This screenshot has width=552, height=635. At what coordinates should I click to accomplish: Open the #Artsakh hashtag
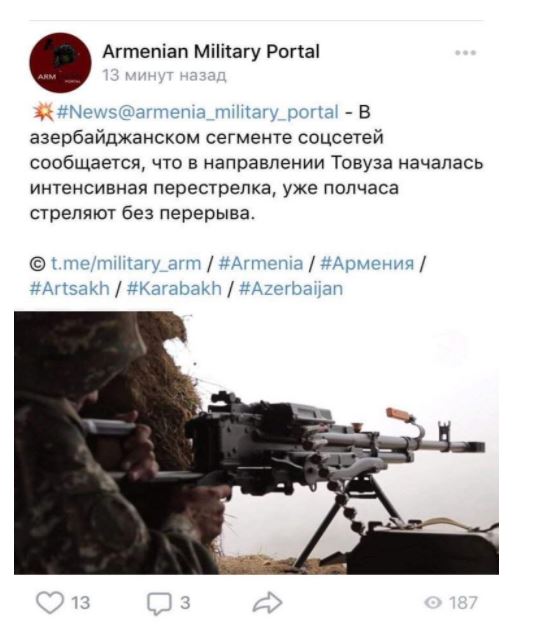click(x=70, y=289)
